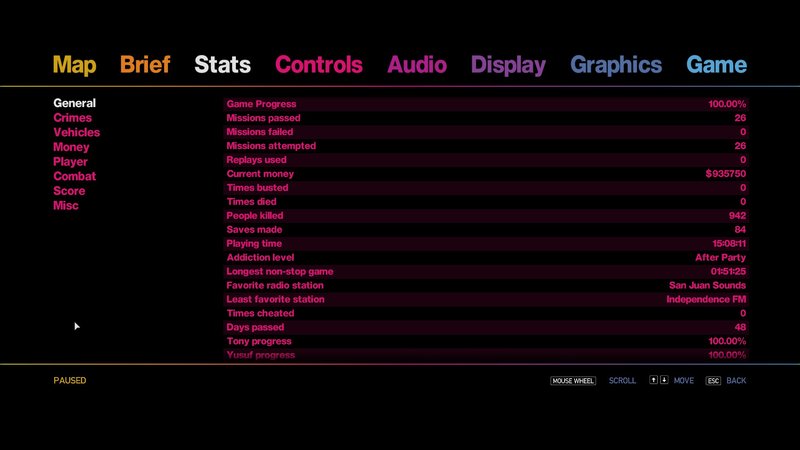Open the Controls tab
The image size is (800, 450).
[x=319, y=65]
